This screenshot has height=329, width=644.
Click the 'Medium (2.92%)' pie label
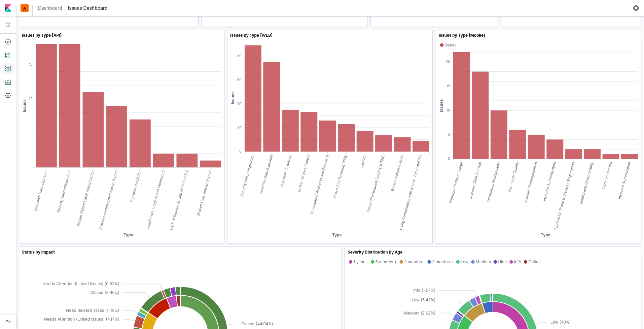420,313
